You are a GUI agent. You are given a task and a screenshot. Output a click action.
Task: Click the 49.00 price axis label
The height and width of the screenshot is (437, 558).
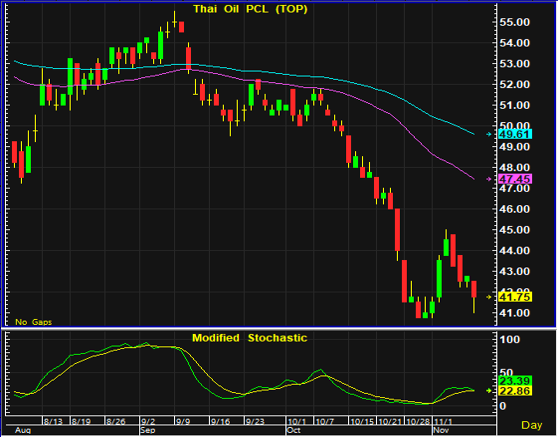515,147
